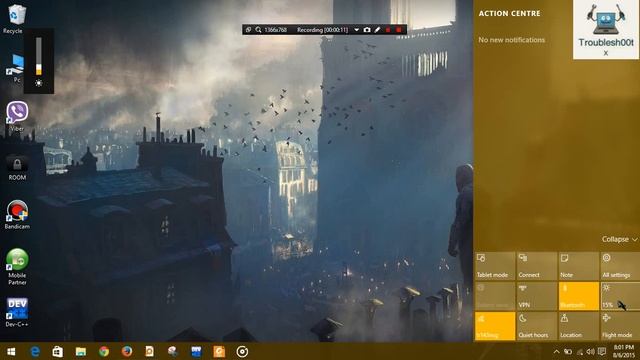Toggle the greyed-out quick action tile
Image resolution: width=640 pixels, height=360 pixels.
click(495, 296)
